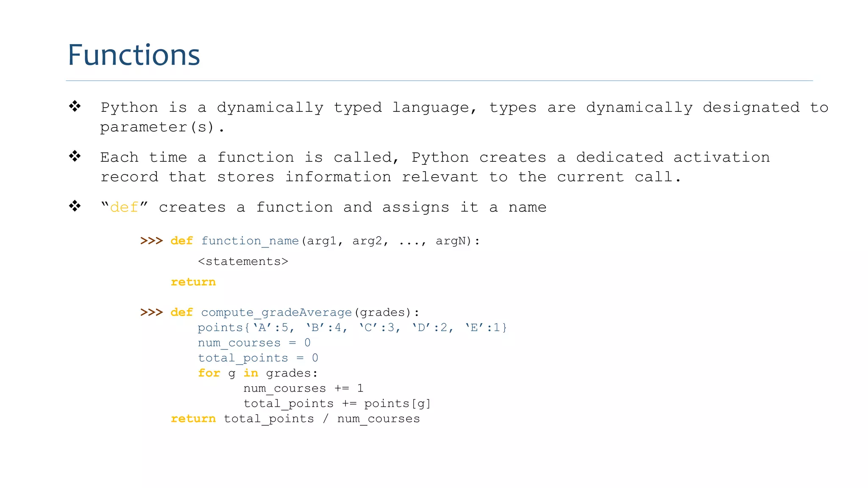Click the final return statement keyword
Image resolution: width=868 pixels, height=488 pixels.
coord(193,419)
